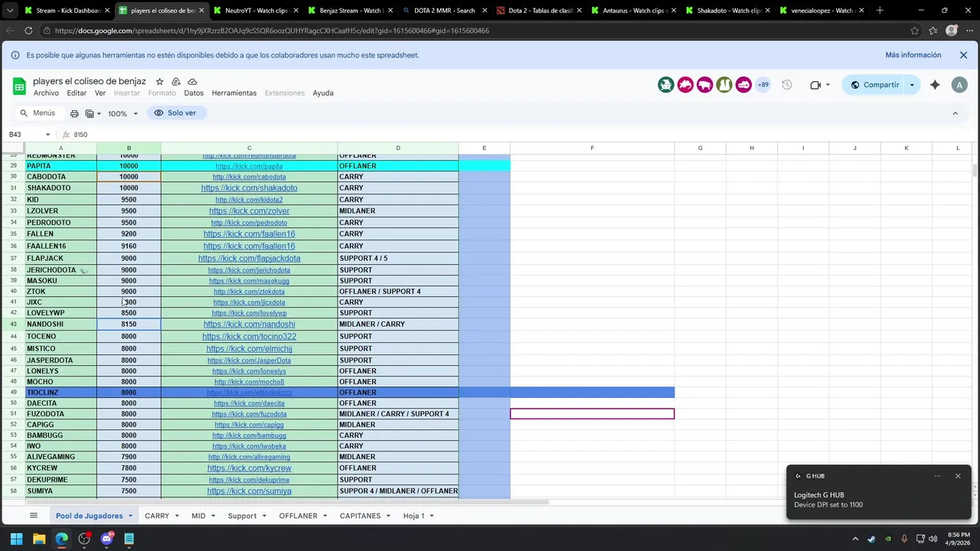
Task: Select column F header
Action: coord(592,148)
